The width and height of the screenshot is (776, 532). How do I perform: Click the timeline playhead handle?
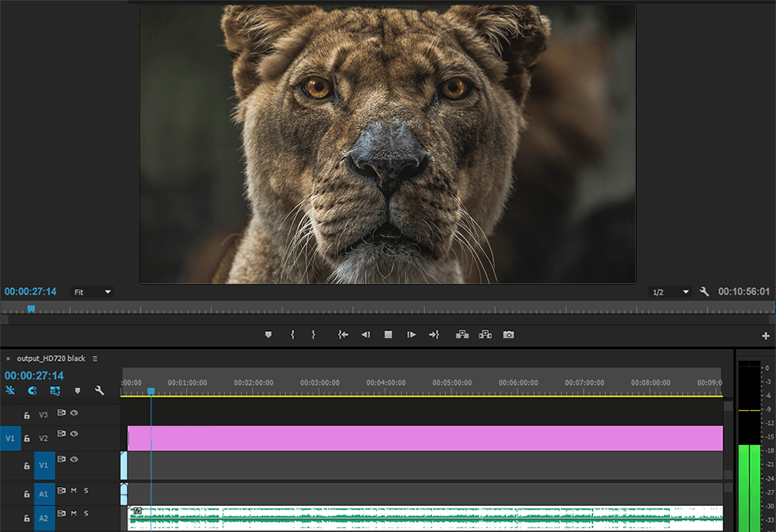coord(151,391)
